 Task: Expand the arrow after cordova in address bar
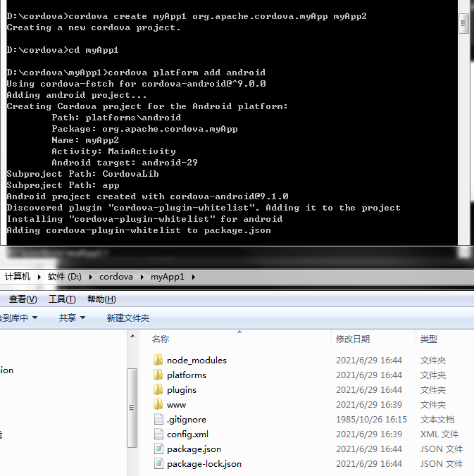coord(142,277)
